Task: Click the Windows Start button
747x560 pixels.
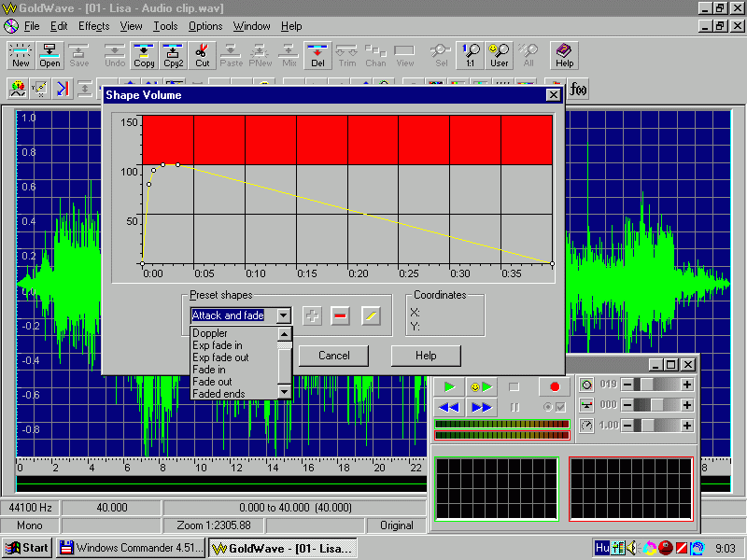Action: point(28,548)
